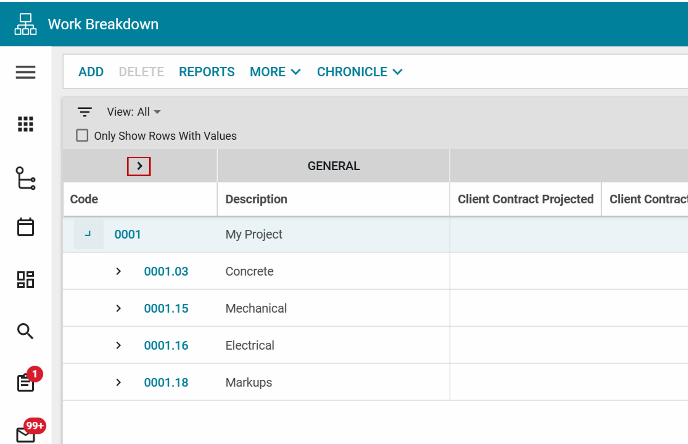Click the ADD button
The image size is (688, 444).
click(x=91, y=72)
